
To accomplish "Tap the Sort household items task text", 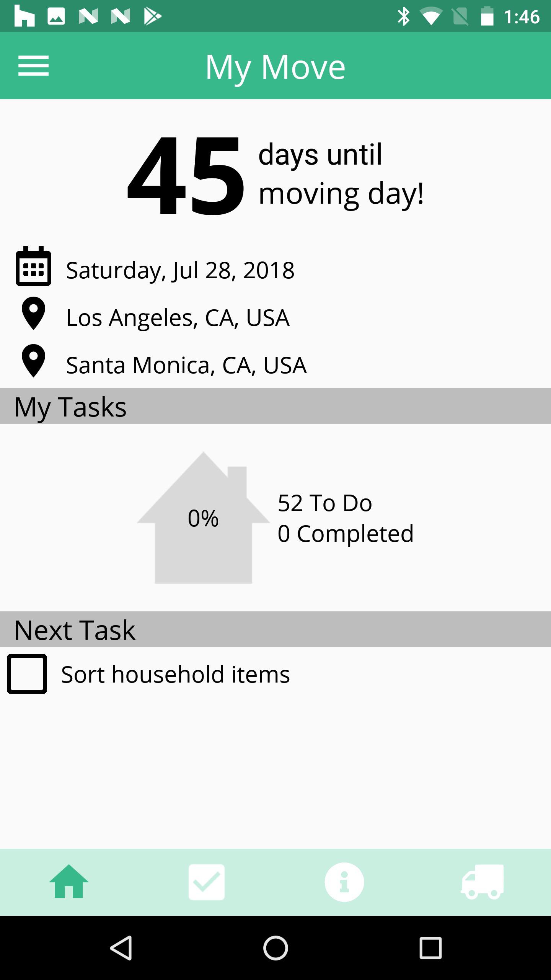I will coord(176,675).
